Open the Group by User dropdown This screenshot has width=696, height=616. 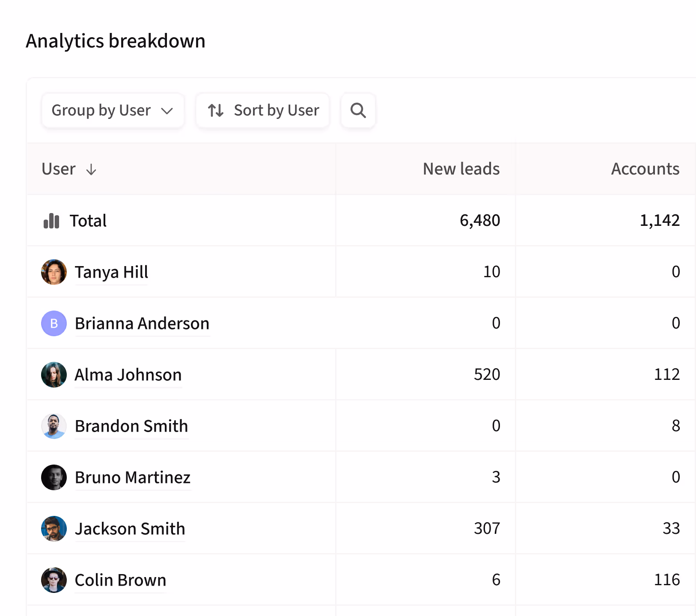point(113,110)
